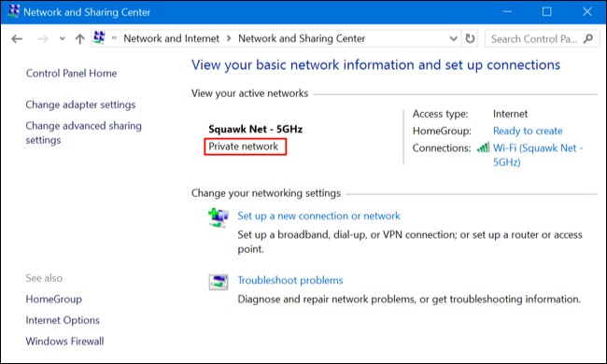The width and height of the screenshot is (607, 364).
Task: Click the Forward navigation arrow
Action: point(43,38)
